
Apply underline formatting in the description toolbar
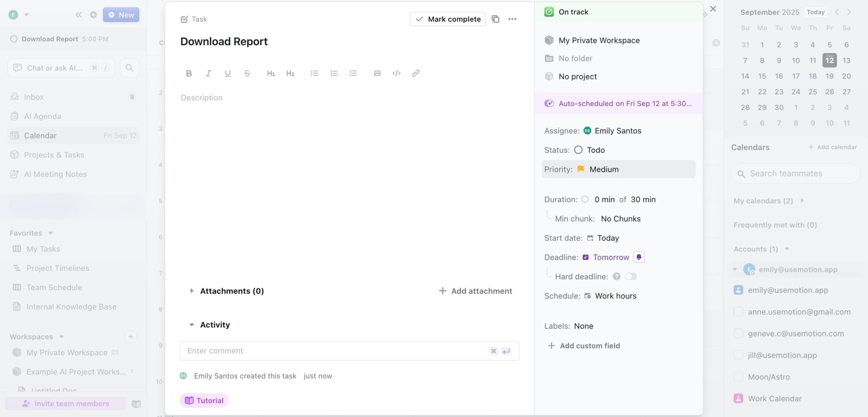[x=228, y=73]
